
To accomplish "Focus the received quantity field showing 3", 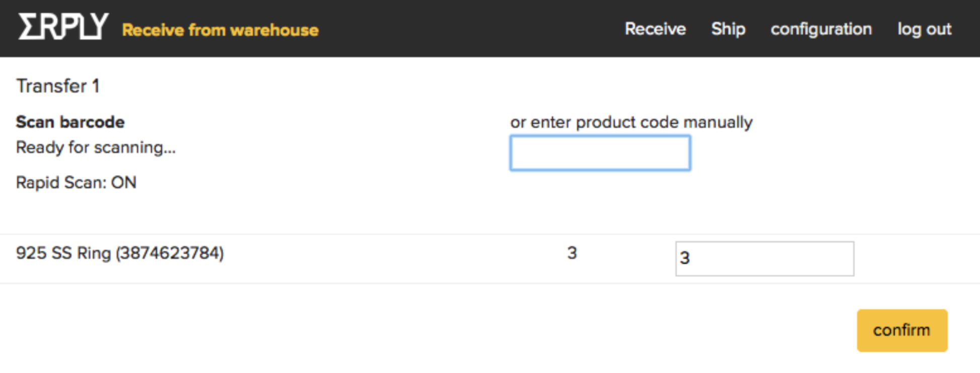I will coord(765,259).
